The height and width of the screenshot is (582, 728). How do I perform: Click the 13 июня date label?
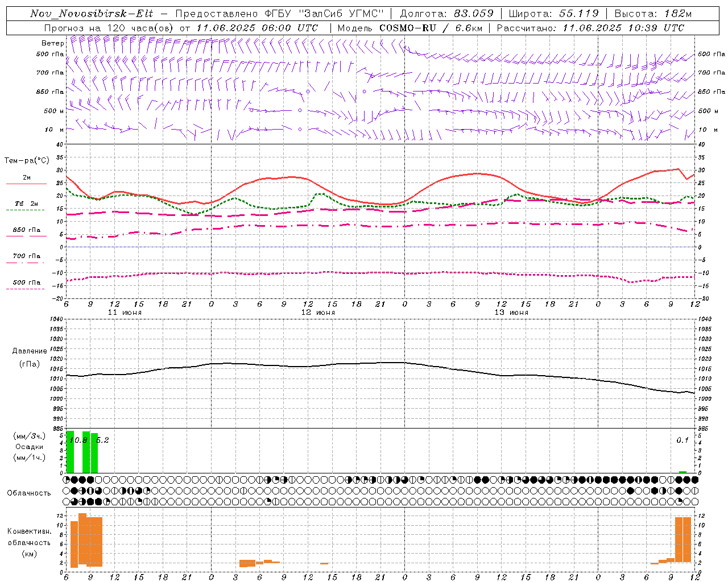point(511,313)
